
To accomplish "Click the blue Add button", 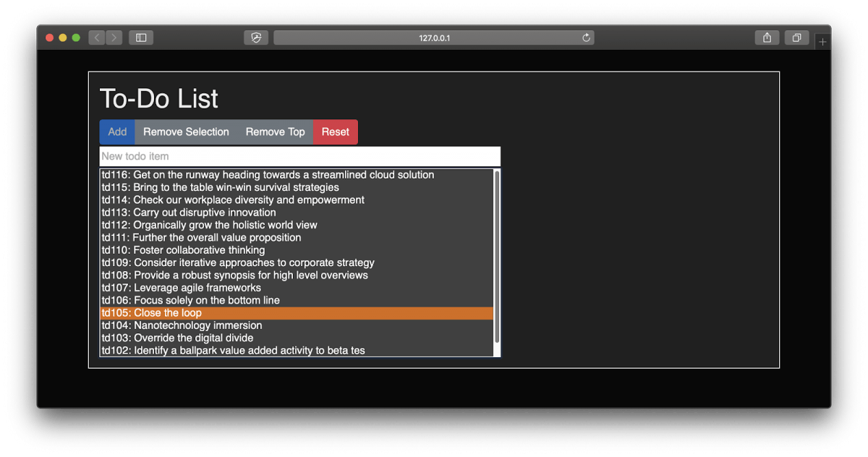I will (117, 132).
